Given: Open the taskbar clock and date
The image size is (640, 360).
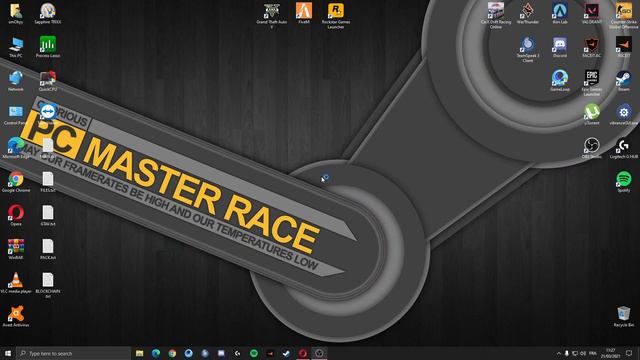Looking at the screenshot, I should tap(611, 353).
